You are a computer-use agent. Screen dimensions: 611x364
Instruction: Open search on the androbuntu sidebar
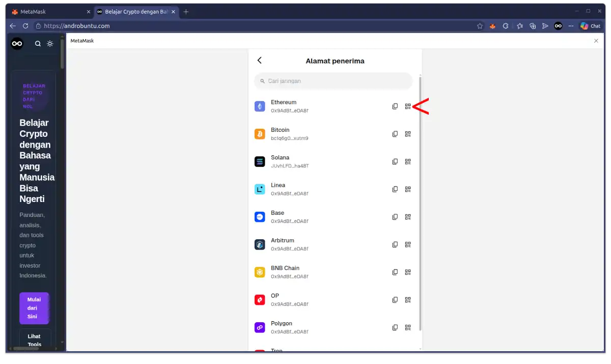click(38, 44)
